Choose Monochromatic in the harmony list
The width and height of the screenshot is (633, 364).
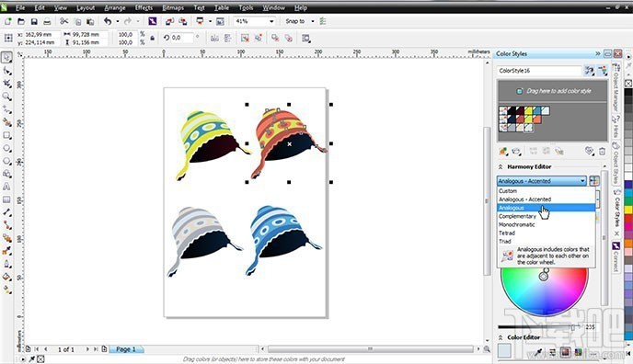[547, 225]
